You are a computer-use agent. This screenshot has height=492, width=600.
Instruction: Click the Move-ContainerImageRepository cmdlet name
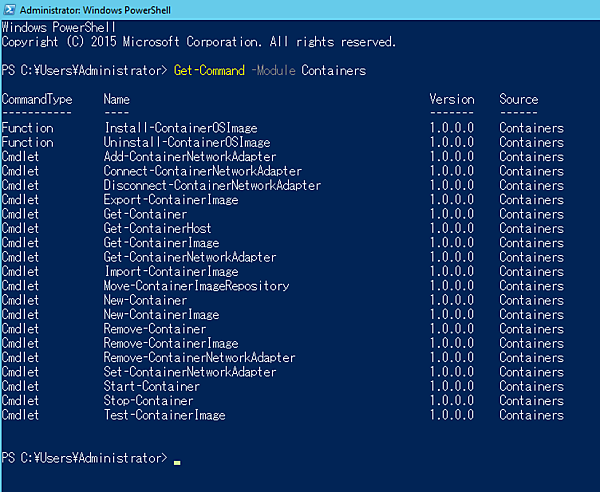click(197, 286)
